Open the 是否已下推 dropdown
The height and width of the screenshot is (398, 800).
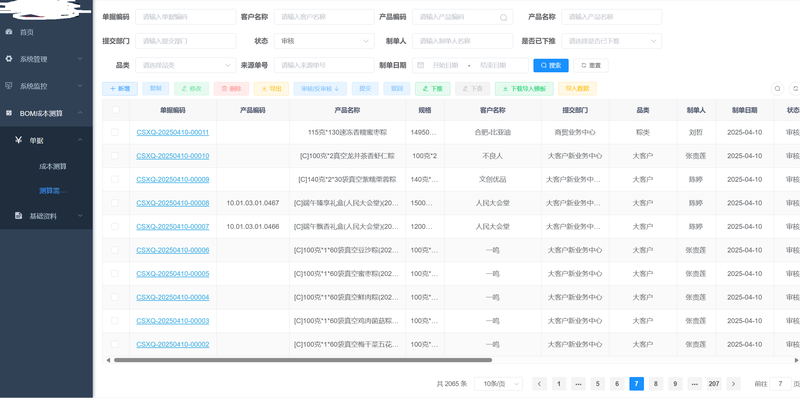611,41
